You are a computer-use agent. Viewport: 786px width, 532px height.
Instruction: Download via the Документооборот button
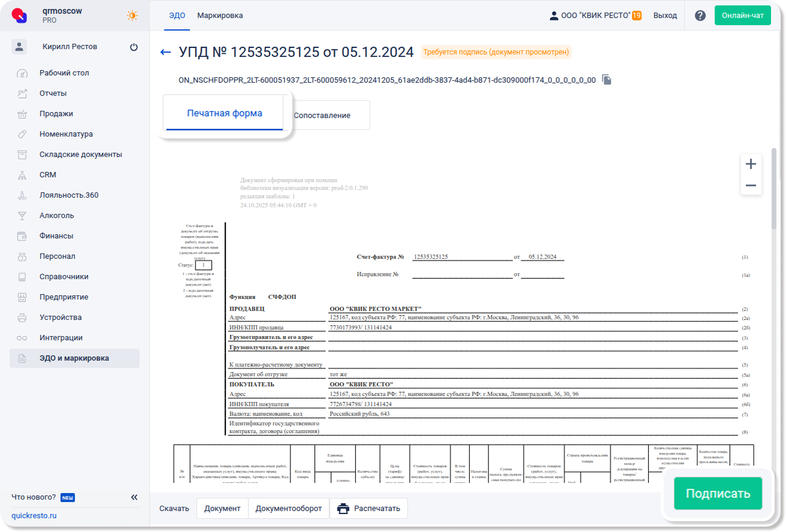pos(289,509)
